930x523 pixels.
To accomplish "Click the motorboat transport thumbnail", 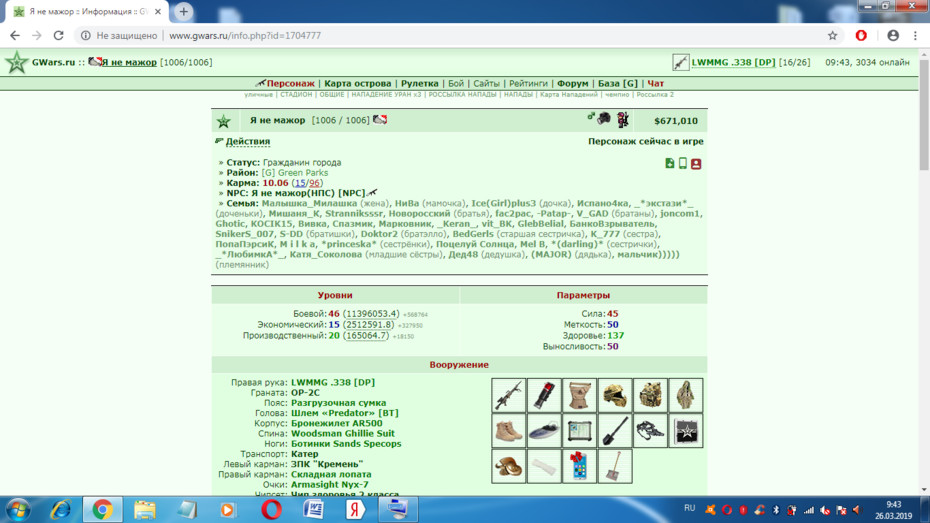I will [x=544, y=431].
